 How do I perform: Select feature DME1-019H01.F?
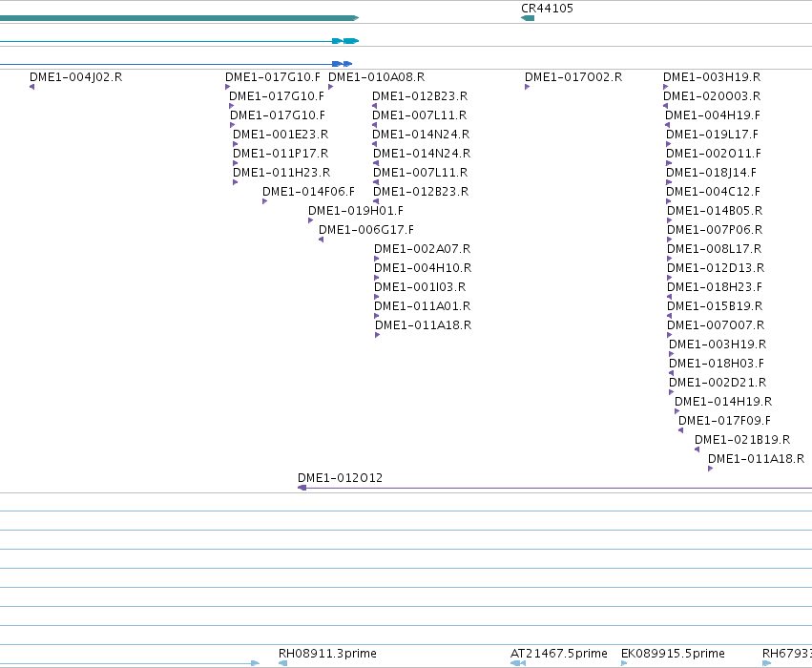(356, 211)
